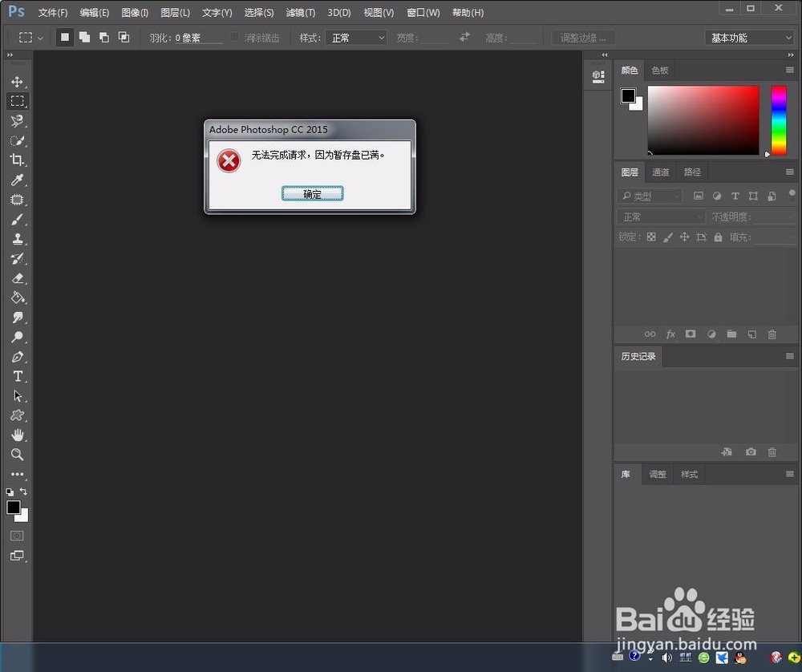Open the layer filter 类型 dropdown
This screenshot has height=672, width=802.
point(650,196)
